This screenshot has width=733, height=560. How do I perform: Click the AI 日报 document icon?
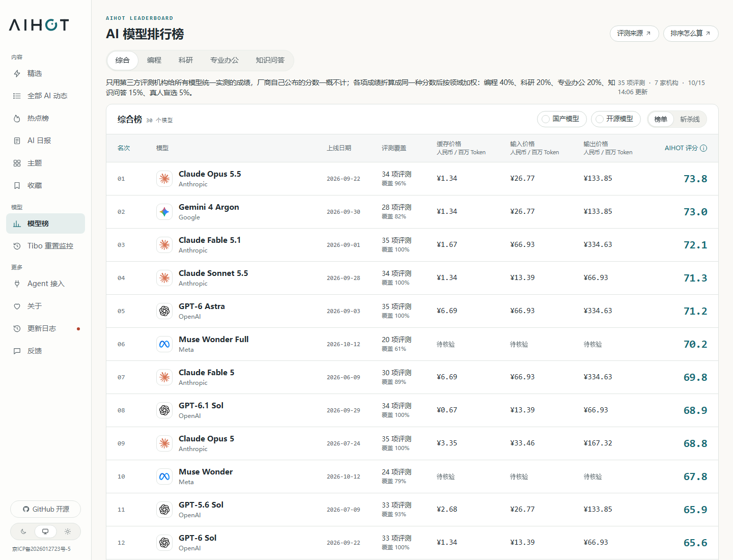pyautogui.click(x=17, y=141)
